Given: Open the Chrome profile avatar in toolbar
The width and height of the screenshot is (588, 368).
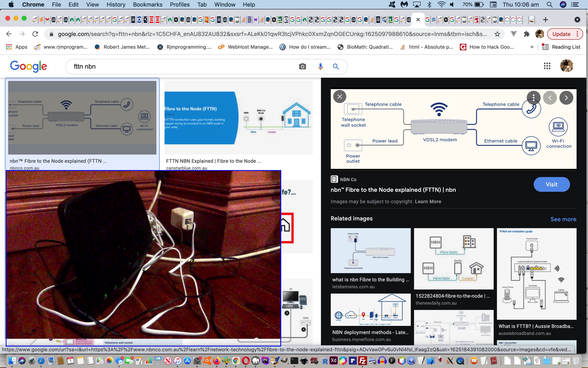Looking at the screenshot, I should pos(539,34).
